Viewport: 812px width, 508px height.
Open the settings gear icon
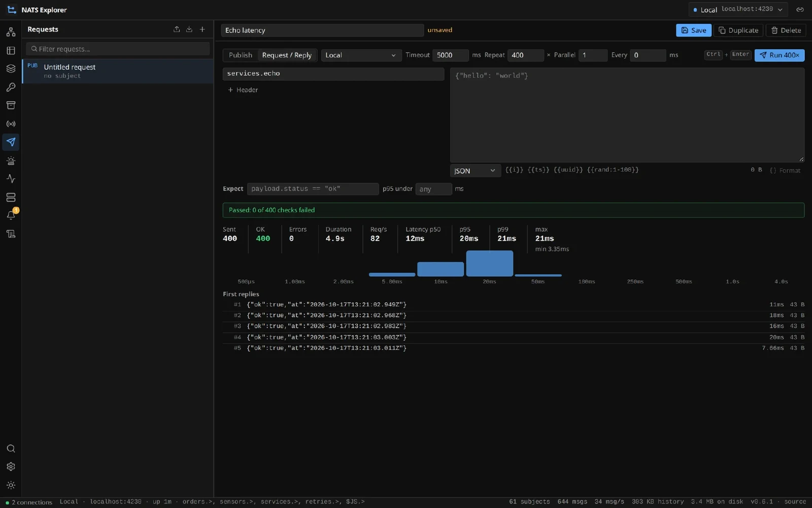(x=11, y=467)
